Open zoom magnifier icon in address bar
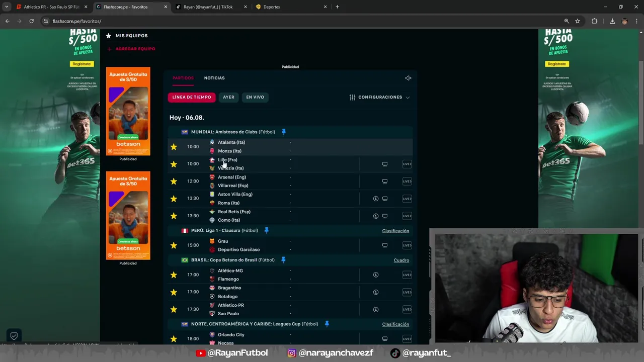 pyautogui.click(x=567, y=21)
